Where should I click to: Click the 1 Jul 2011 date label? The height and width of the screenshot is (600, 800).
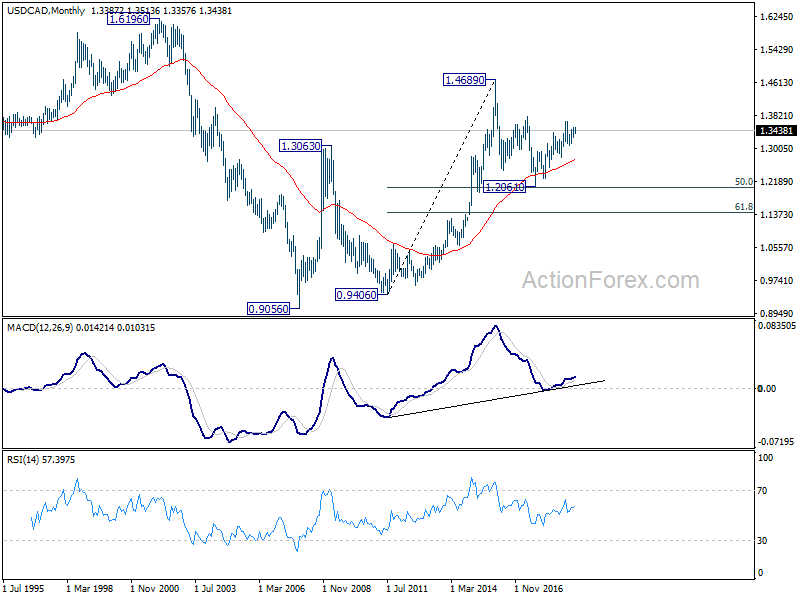click(x=407, y=588)
